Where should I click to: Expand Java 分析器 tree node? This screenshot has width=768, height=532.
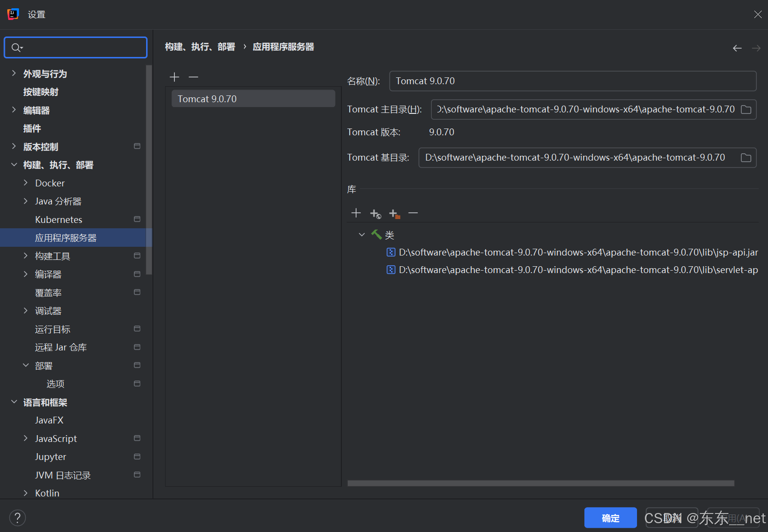tap(26, 202)
